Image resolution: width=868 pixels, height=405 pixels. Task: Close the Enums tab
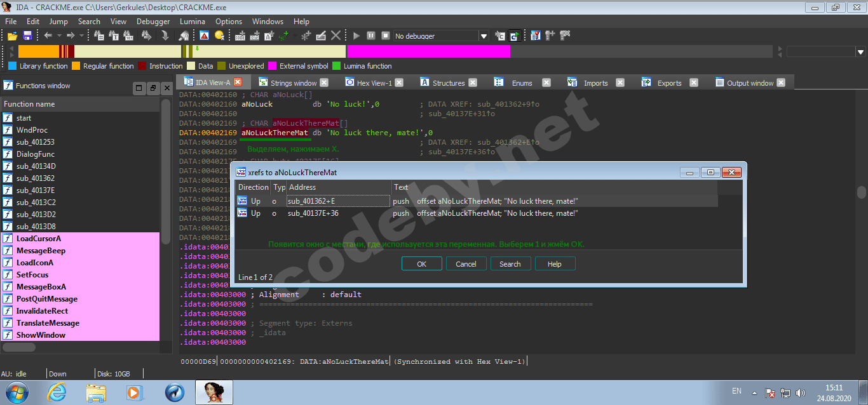(547, 83)
